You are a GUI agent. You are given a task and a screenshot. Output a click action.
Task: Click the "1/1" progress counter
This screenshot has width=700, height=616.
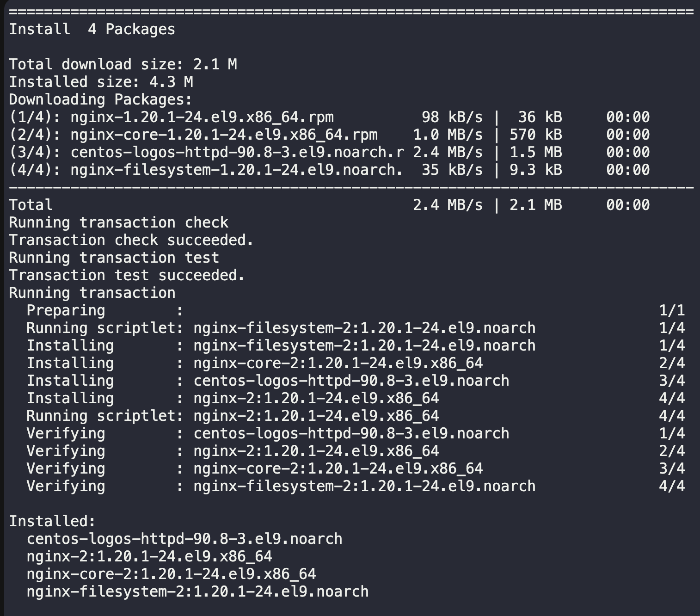[x=671, y=310]
